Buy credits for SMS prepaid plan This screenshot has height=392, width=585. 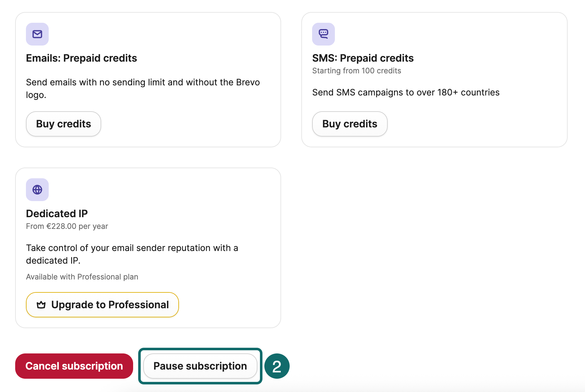[349, 124]
